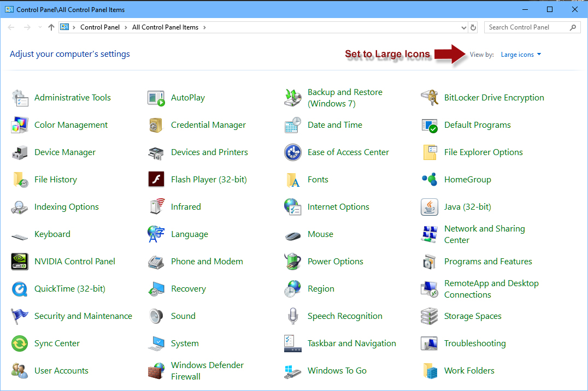Open the Security and Maintenance flag icon
The image size is (588, 391).
coord(20,316)
